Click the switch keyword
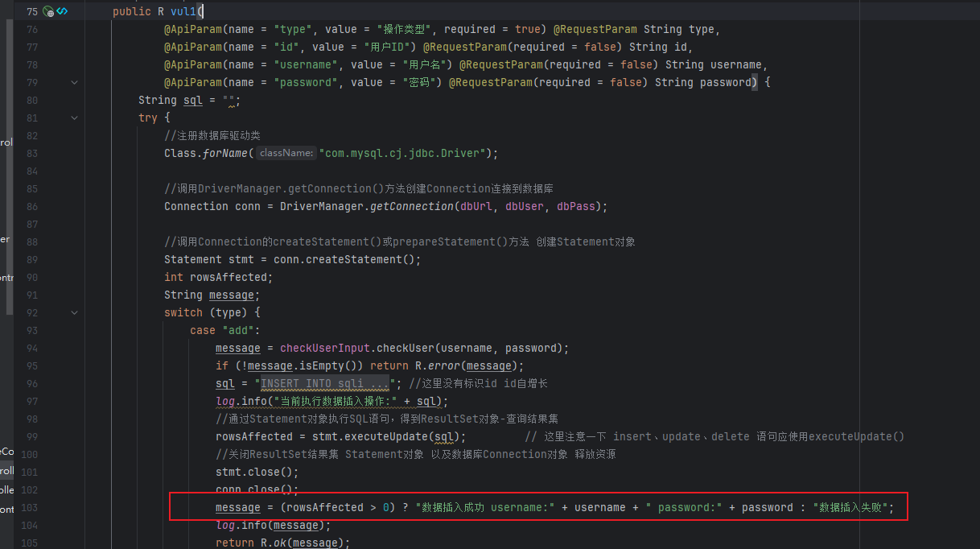Image resolution: width=980 pixels, height=549 pixels. point(183,312)
